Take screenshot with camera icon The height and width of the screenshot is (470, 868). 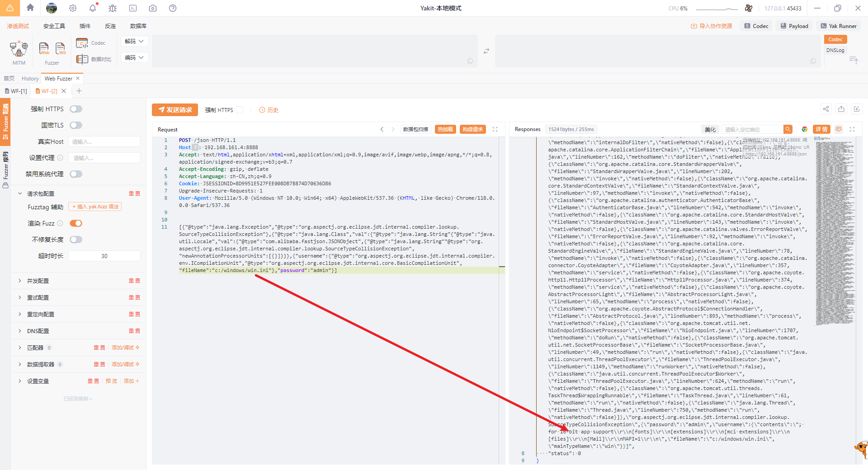(x=153, y=8)
